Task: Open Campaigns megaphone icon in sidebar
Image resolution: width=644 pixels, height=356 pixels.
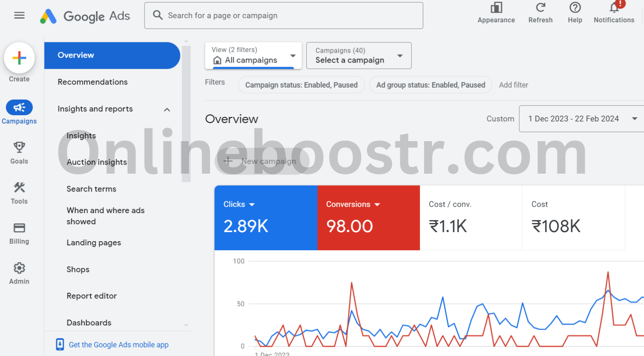Action: point(19,108)
